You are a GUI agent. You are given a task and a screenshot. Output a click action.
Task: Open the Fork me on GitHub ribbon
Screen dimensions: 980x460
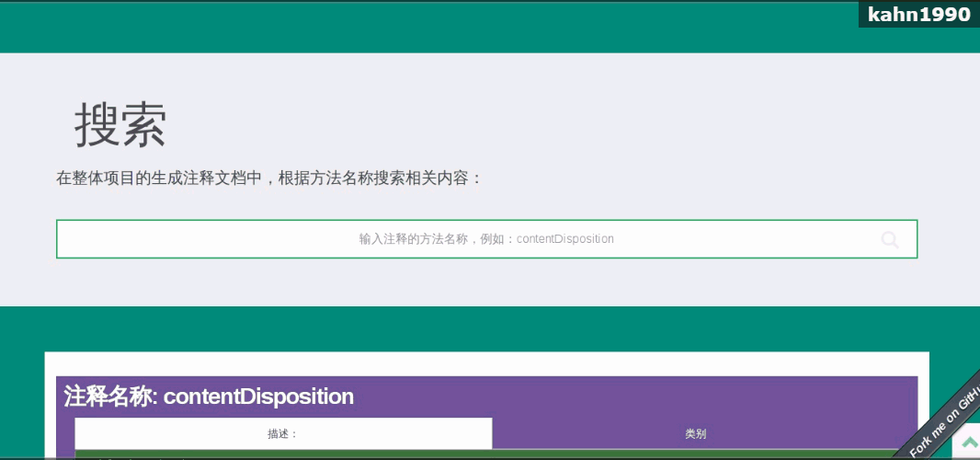coord(944,422)
